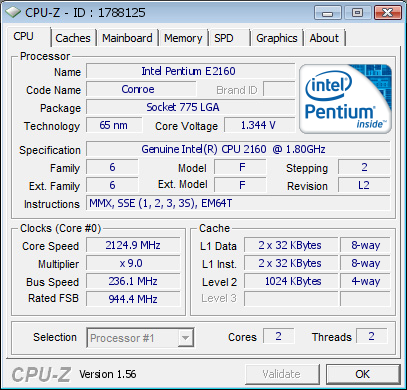Click the Family value field

coord(112,167)
